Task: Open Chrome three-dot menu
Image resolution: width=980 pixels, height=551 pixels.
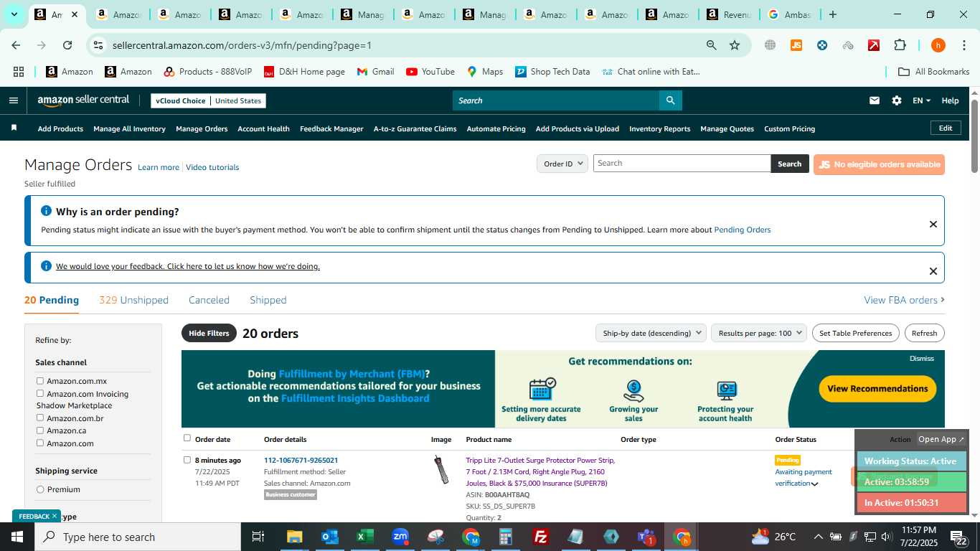Action: [963, 45]
